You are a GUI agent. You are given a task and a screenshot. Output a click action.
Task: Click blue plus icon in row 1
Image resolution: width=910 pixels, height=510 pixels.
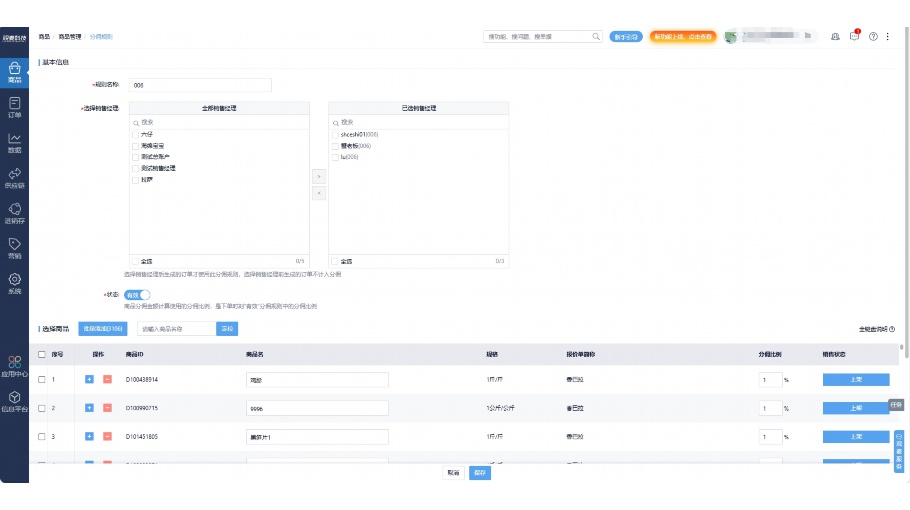click(89, 380)
